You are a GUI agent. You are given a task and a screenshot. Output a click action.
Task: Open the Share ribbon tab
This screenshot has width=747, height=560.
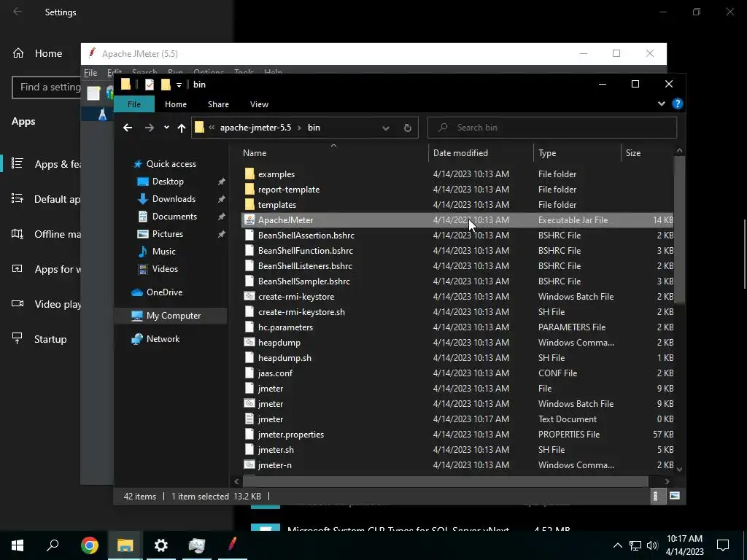(218, 104)
